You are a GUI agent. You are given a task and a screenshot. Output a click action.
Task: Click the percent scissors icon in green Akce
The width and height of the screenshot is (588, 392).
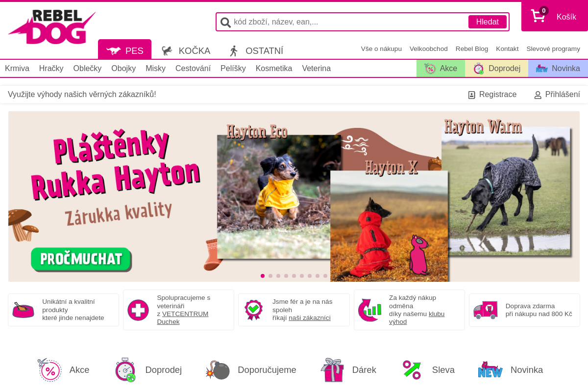tap(430, 68)
